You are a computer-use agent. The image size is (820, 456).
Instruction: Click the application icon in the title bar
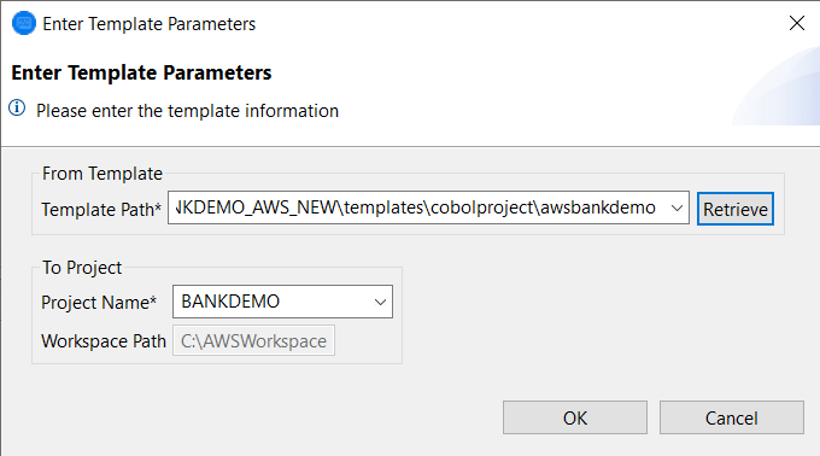[x=23, y=23]
